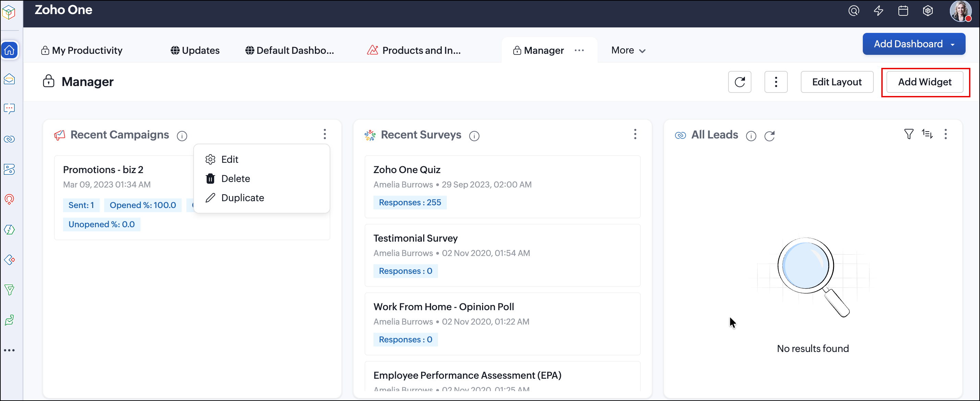Click the No results found message
The height and width of the screenshot is (401, 980).
(812, 349)
